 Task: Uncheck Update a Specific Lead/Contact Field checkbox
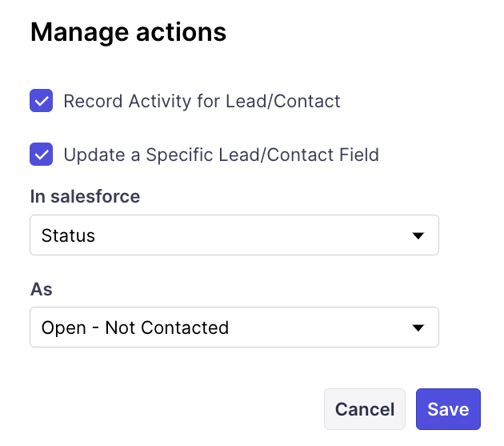[x=41, y=155]
